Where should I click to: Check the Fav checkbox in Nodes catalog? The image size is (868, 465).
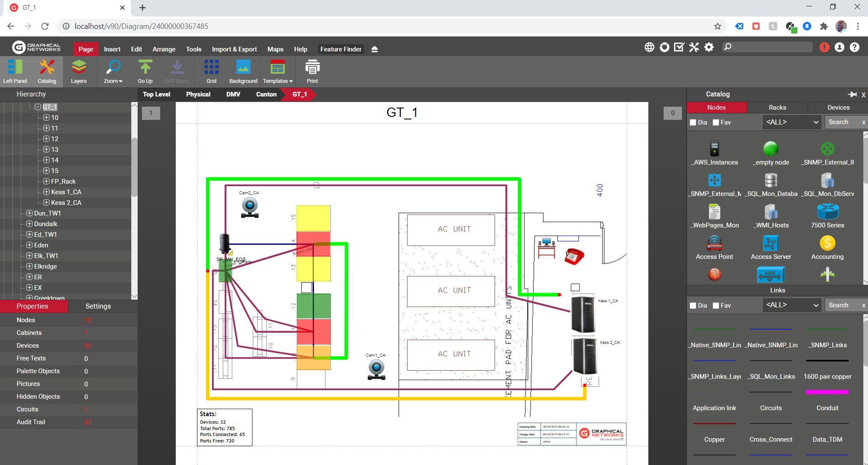pyautogui.click(x=716, y=122)
